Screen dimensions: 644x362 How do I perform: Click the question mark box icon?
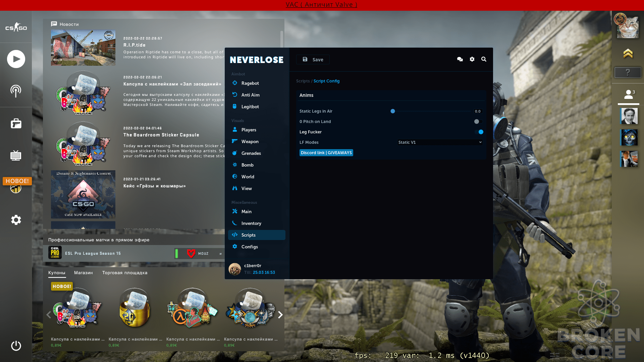pos(628,72)
